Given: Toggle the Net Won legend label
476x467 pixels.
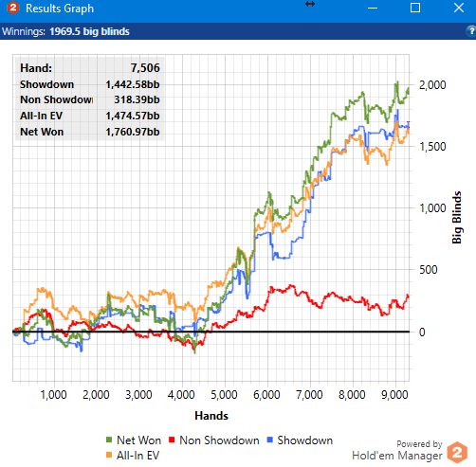Looking at the screenshot, I should point(138,440).
